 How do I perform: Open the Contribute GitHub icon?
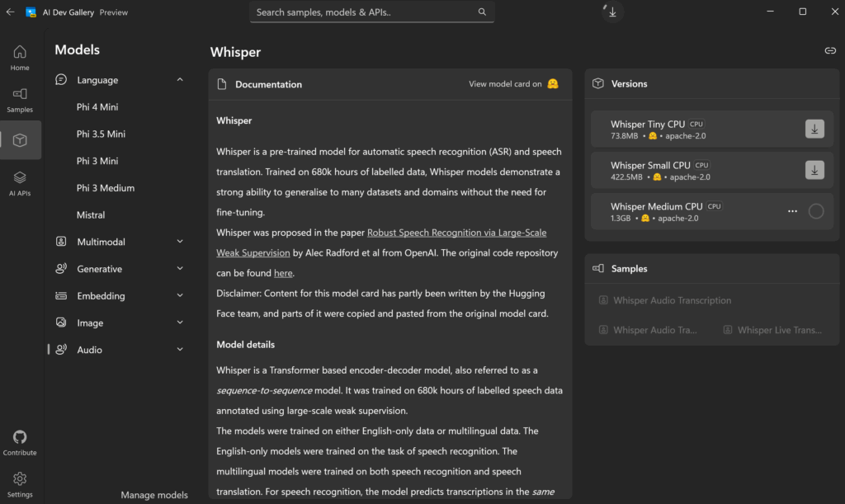pyautogui.click(x=20, y=442)
